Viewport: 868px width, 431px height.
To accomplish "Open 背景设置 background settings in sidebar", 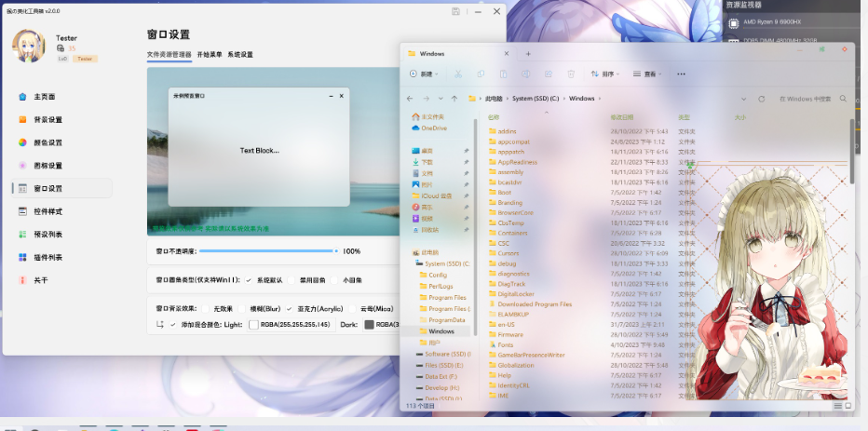I will (x=47, y=120).
